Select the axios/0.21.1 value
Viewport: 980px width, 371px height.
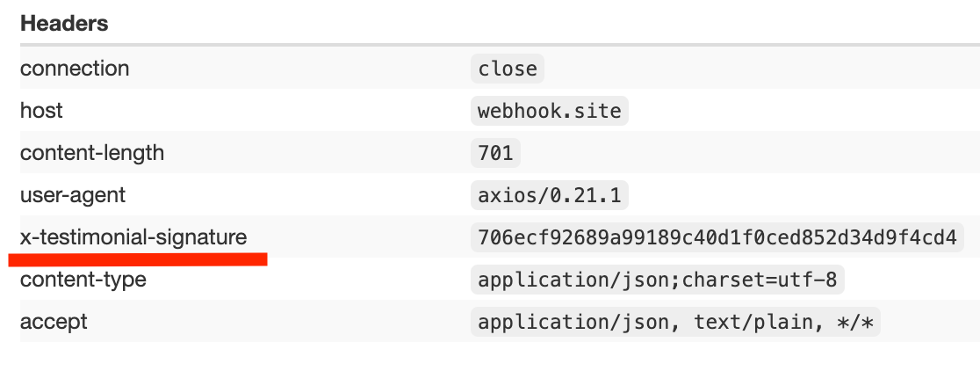click(x=549, y=195)
